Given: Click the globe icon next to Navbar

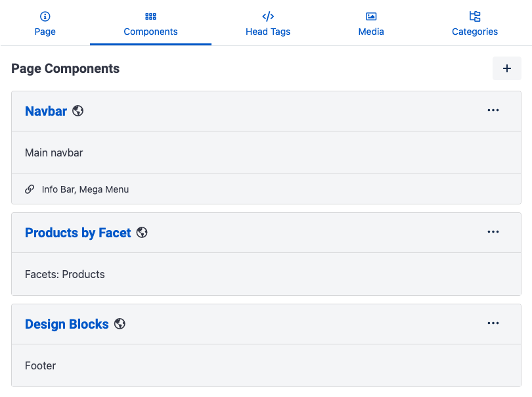Looking at the screenshot, I should click(78, 110).
